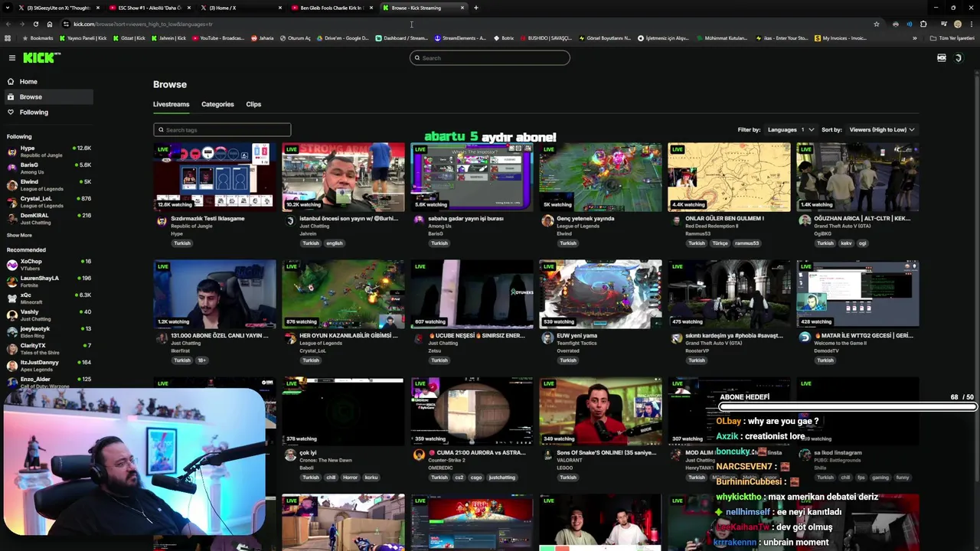Open the Viewers (High to Low) sort dropdown
This screenshot has width=980, height=551.
click(x=882, y=129)
